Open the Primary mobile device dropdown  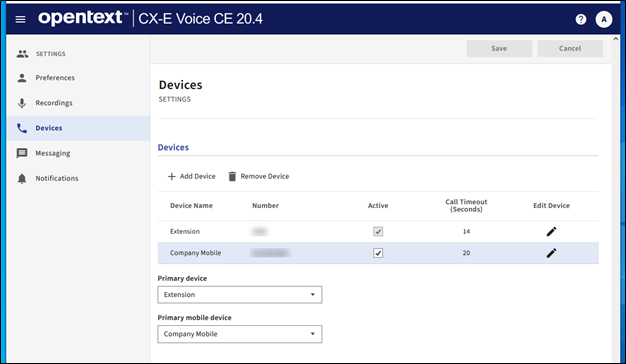click(x=240, y=334)
